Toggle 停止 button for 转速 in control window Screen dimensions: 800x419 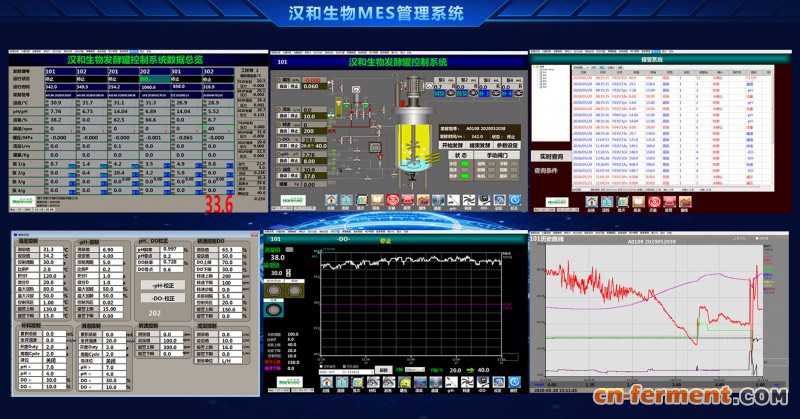pos(294,131)
